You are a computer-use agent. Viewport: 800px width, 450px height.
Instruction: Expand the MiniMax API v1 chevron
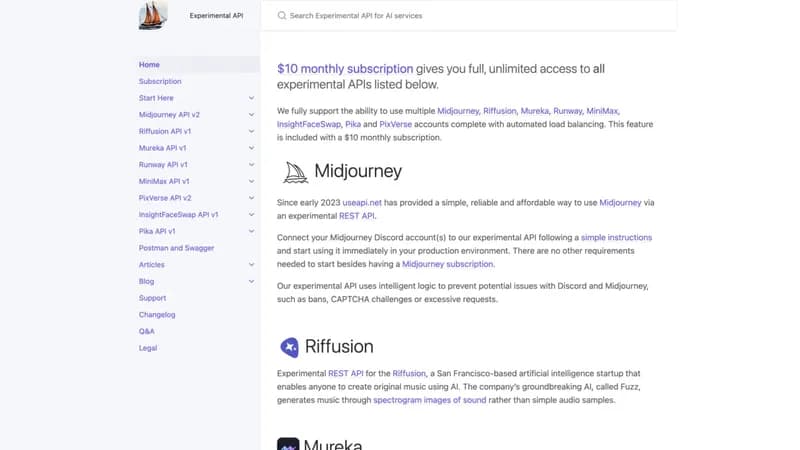pos(251,181)
